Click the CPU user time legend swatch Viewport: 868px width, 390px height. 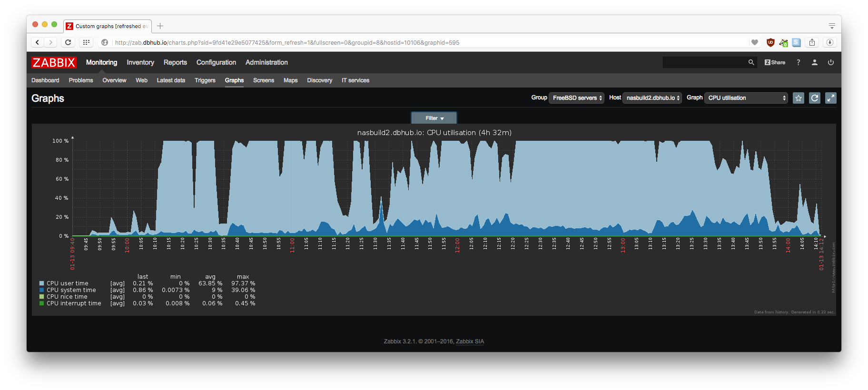click(x=42, y=283)
